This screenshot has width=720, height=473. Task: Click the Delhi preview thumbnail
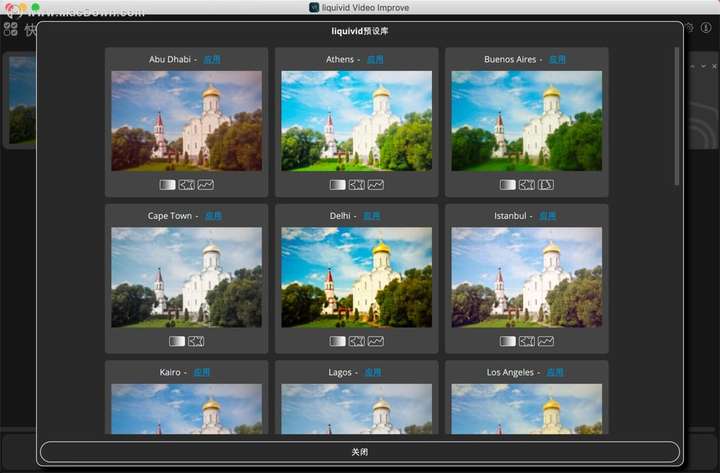tap(356, 277)
